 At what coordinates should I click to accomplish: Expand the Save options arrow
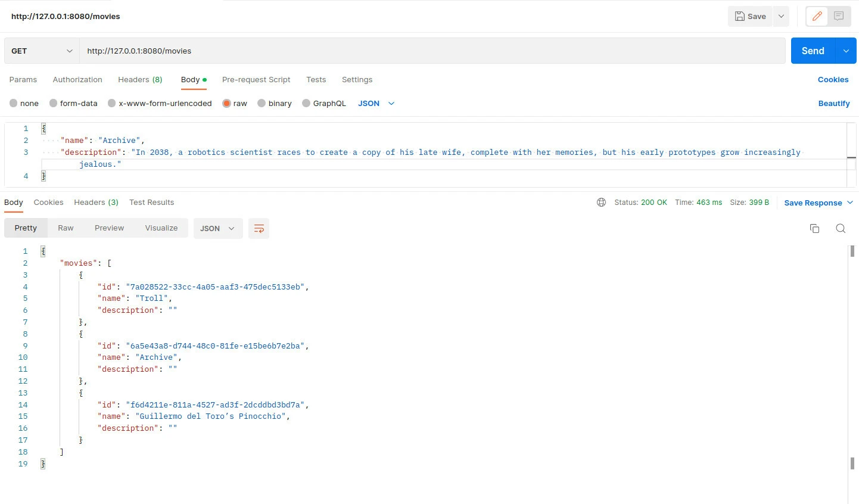coord(781,16)
